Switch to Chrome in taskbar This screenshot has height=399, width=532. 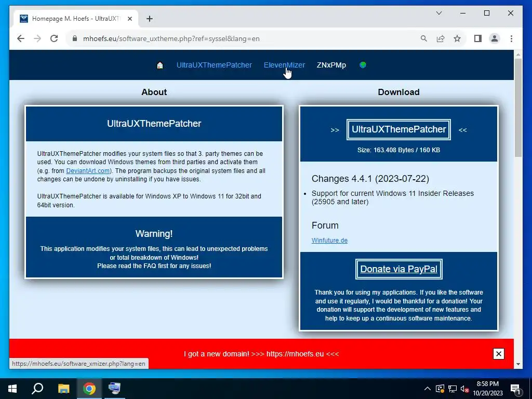[89, 389]
